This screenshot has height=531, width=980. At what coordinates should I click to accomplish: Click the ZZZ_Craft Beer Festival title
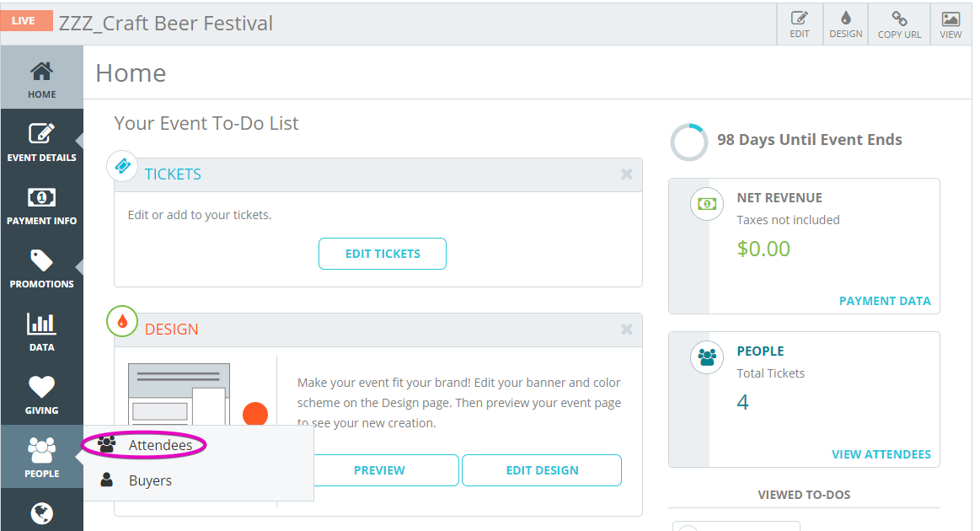coord(166,23)
